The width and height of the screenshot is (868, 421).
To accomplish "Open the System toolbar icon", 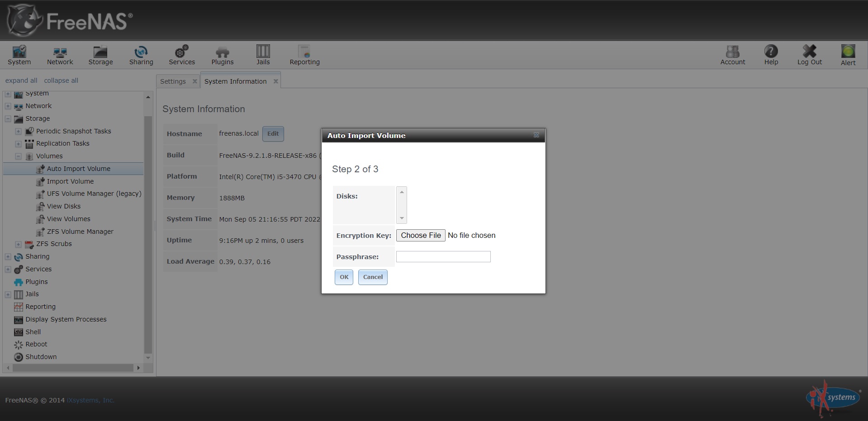I will click(x=19, y=55).
